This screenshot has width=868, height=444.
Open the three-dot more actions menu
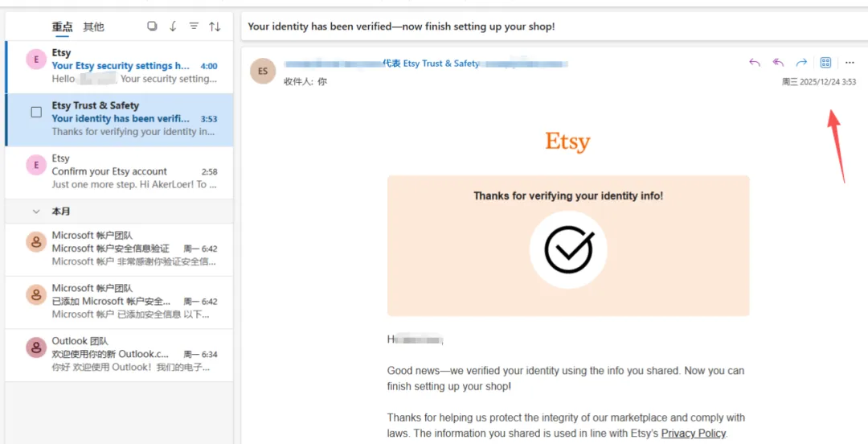pos(850,63)
